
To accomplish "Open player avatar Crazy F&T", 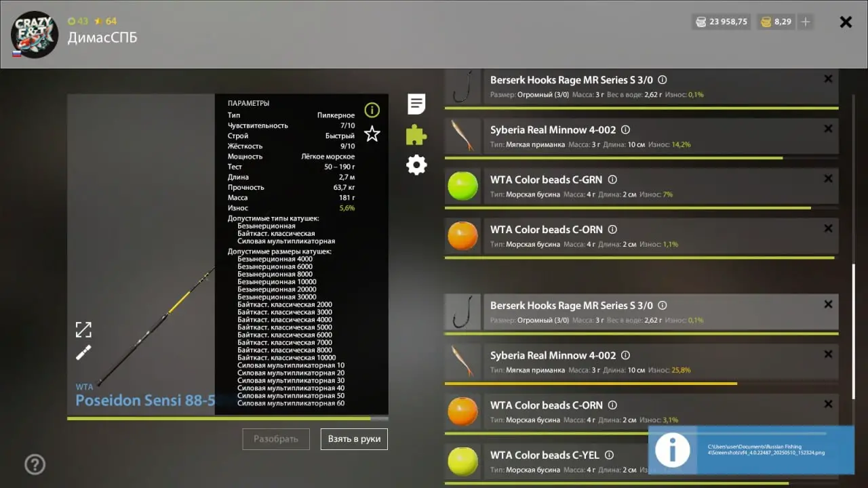I will pos(35,34).
